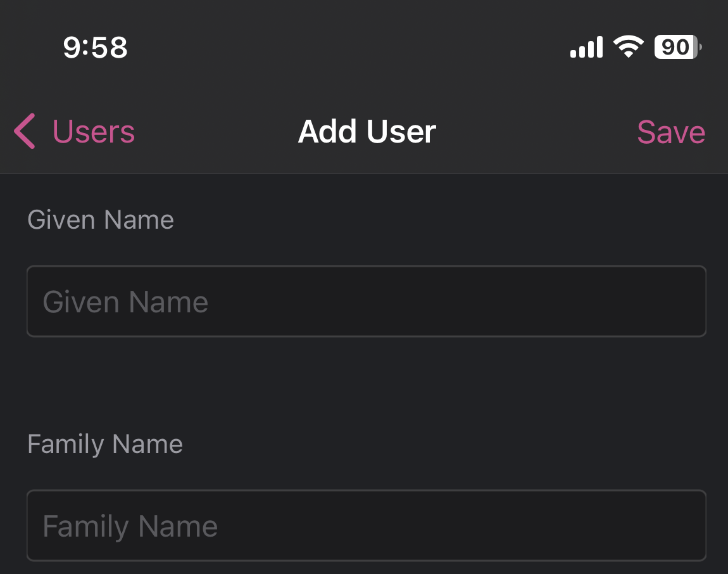
Task: Tap the Given Name placeholder text
Action: click(x=125, y=301)
